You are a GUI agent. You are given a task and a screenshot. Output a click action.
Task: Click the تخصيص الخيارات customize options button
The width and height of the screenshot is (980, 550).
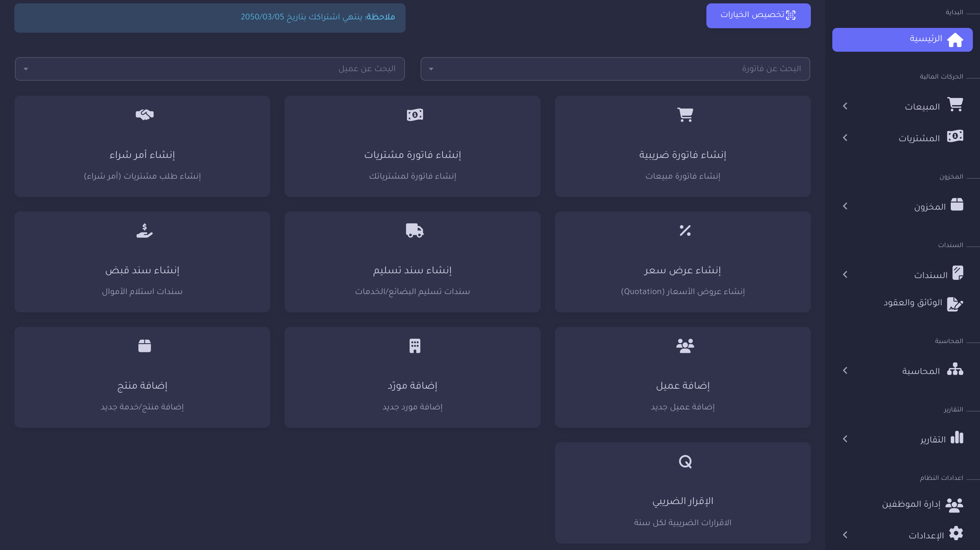click(758, 16)
